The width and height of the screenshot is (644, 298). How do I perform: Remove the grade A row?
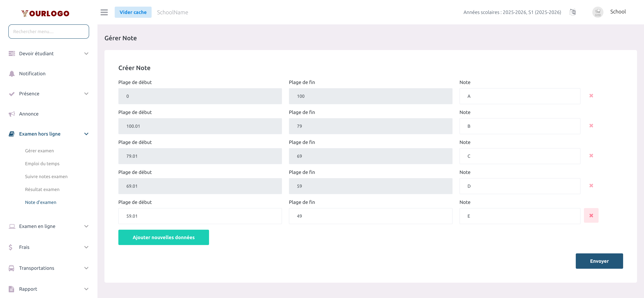[591, 96]
